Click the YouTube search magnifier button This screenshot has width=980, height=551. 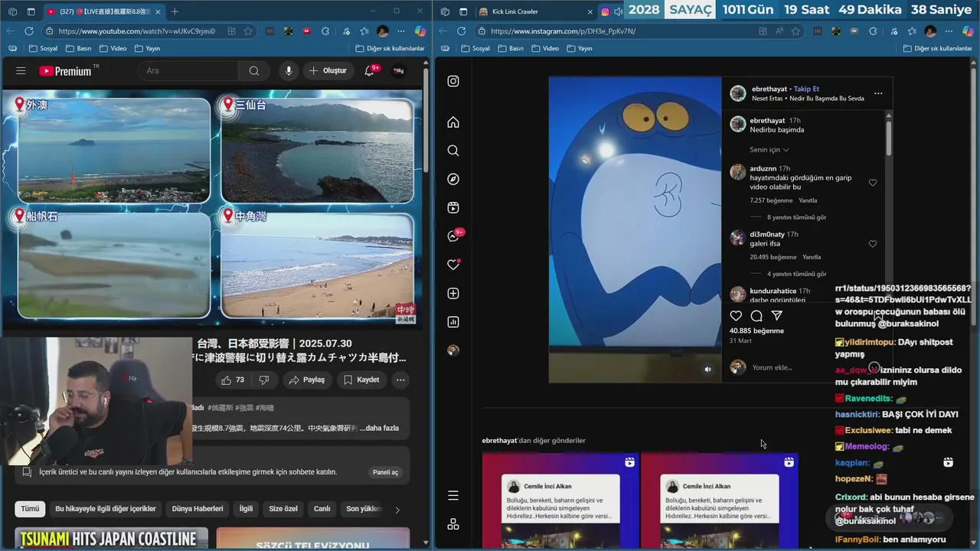(x=253, y=70)
